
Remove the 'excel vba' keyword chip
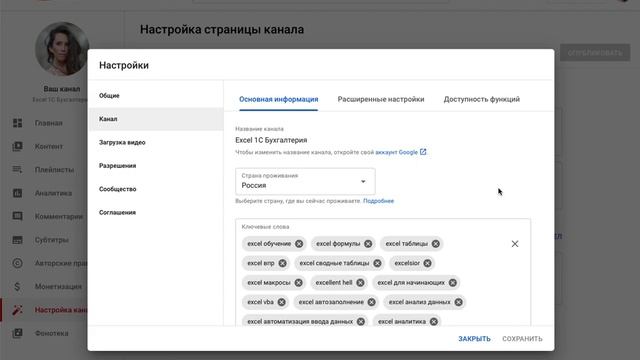(282, 302)
